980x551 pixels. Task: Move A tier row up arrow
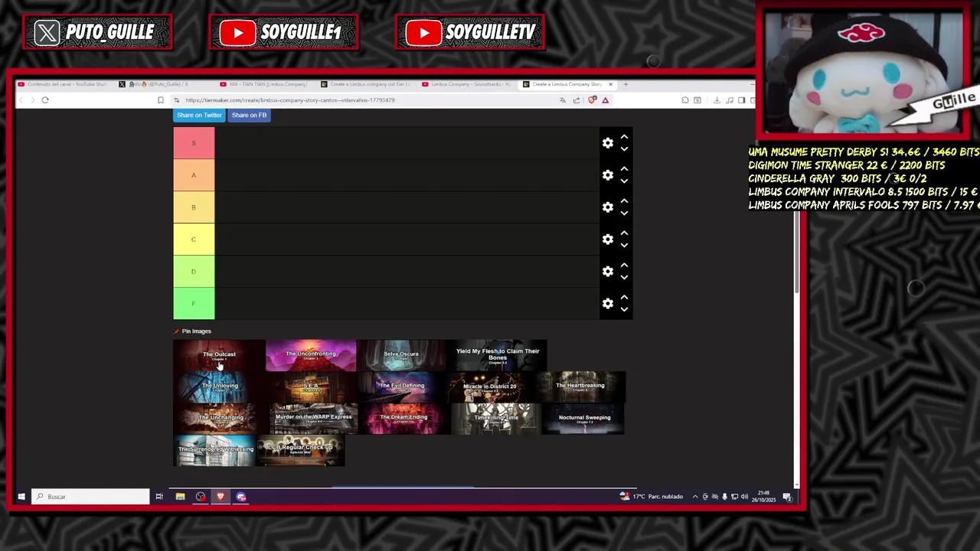click(624, 169)
